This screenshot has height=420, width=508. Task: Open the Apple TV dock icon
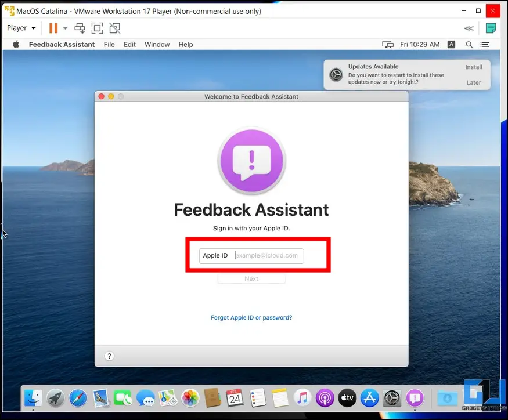[x=347, y=398]
